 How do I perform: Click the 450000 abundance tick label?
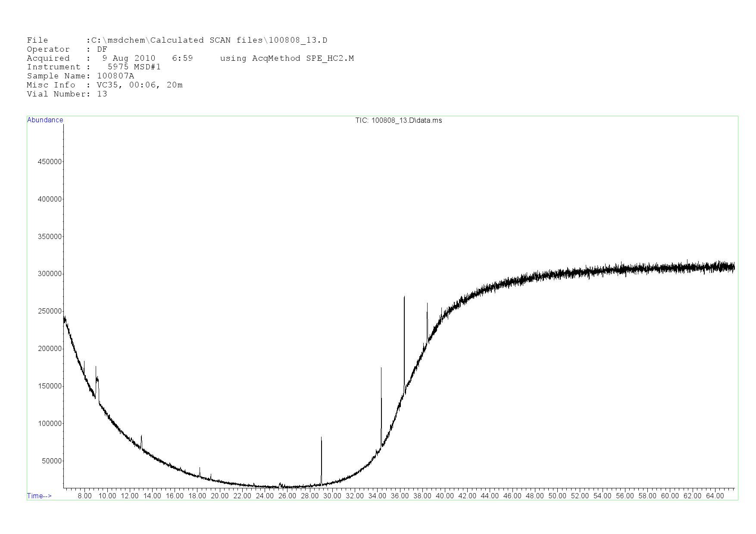pyautogui.click(x=50, y=162)
